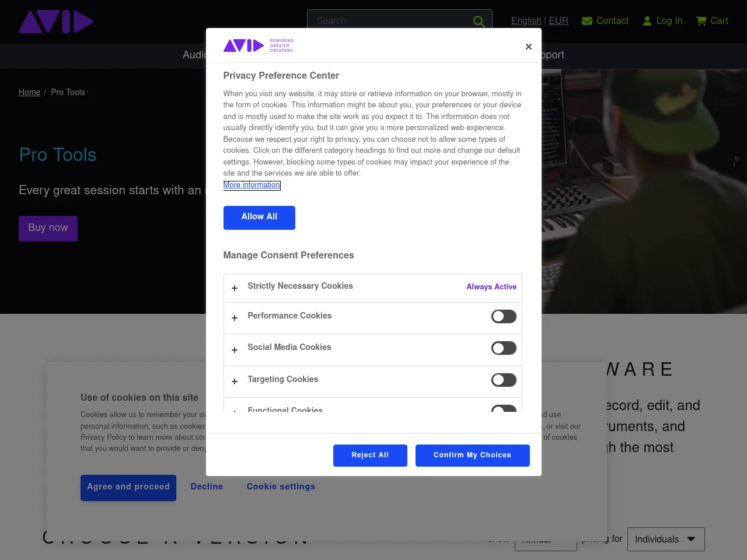Click inside the Search field
The image size is (747, 560).
(385, 21)
